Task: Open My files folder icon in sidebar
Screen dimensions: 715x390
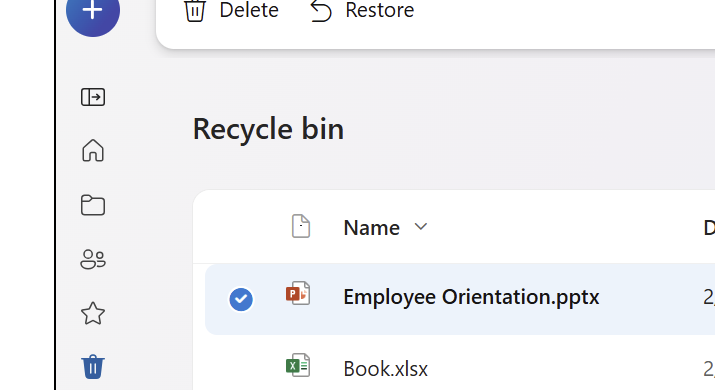Action: (93, 205)
